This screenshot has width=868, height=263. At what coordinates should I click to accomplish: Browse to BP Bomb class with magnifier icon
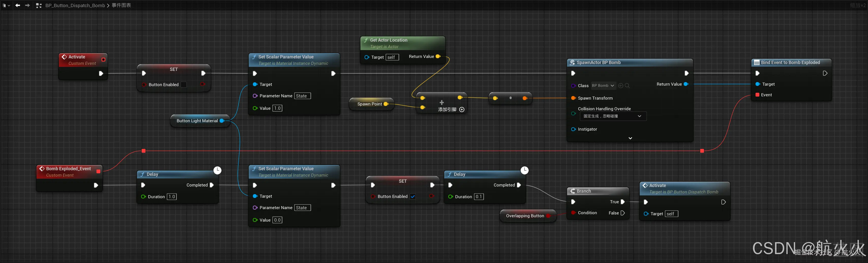coord(627,86)
